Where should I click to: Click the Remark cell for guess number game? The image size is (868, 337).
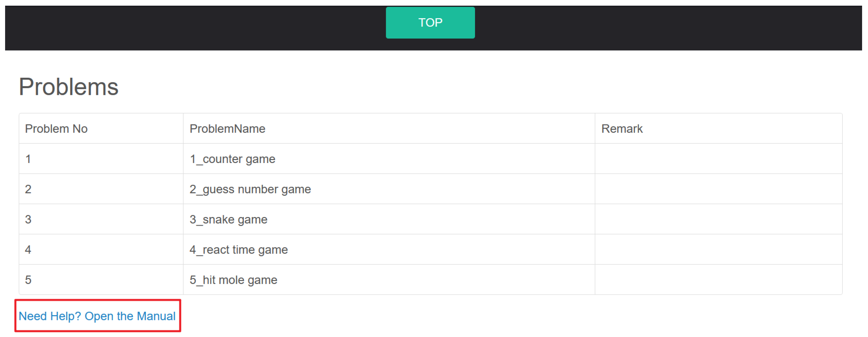tap(718, 189)
